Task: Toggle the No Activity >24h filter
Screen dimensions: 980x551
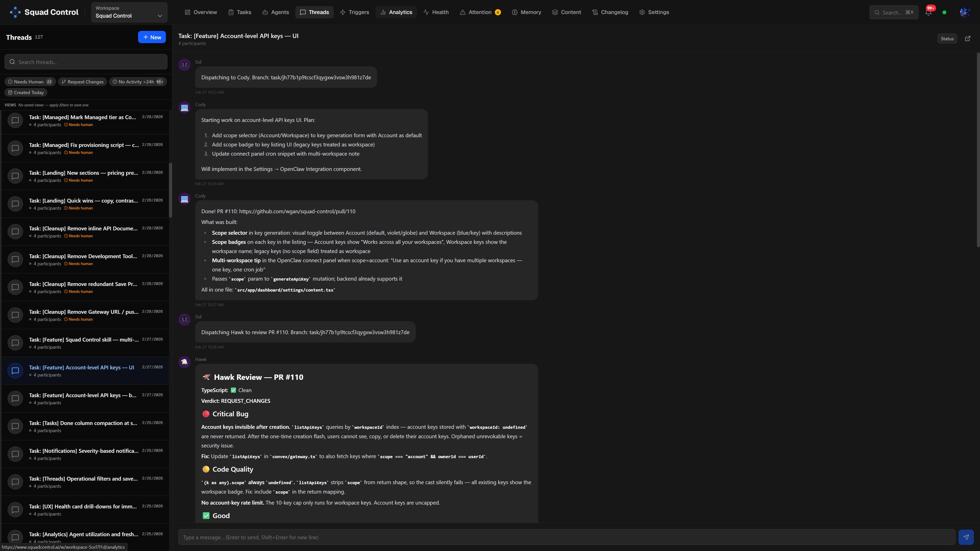Action: click(138, 81)
